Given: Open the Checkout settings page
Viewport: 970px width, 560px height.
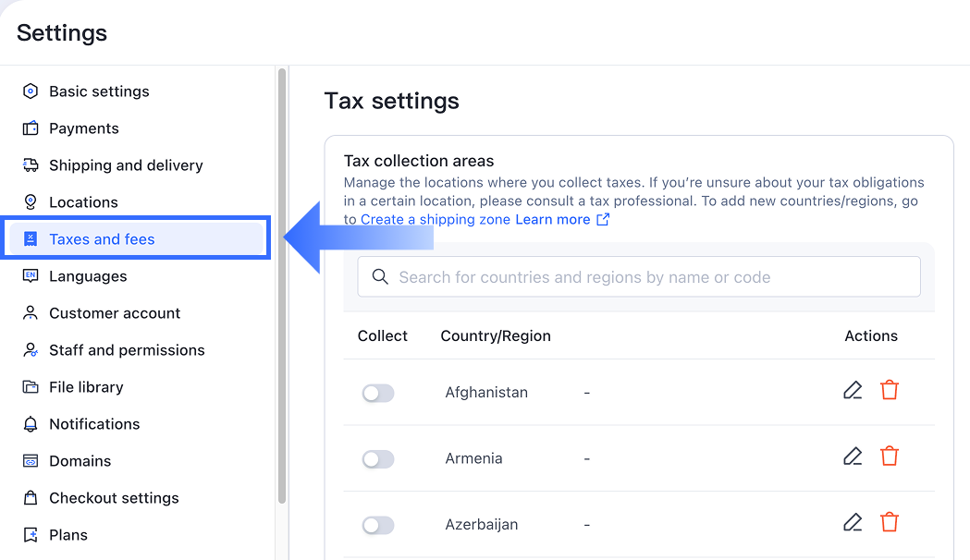Looking at the screenshot, I should tap(114, 498).
